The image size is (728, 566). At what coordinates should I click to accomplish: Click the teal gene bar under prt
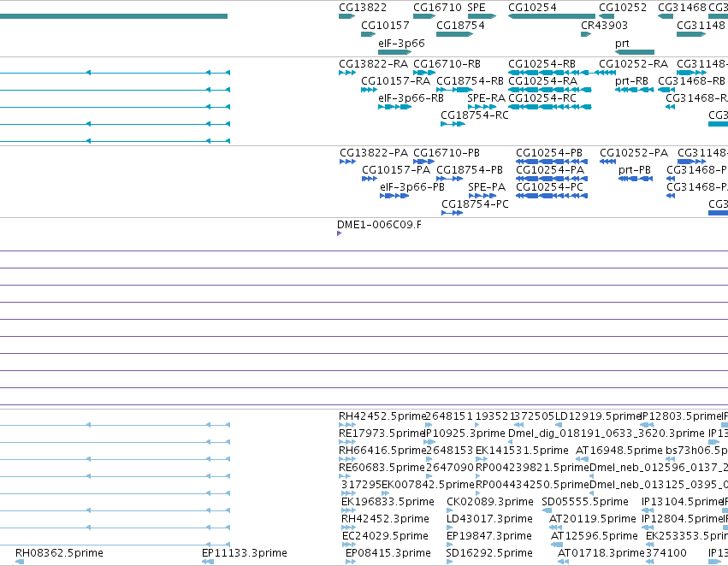click(635, 52)
